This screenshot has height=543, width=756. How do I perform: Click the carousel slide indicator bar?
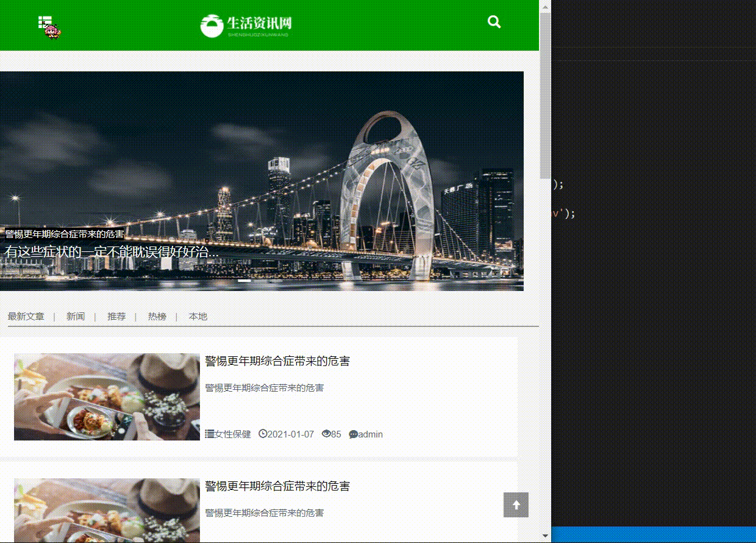[x=244, y=281]
